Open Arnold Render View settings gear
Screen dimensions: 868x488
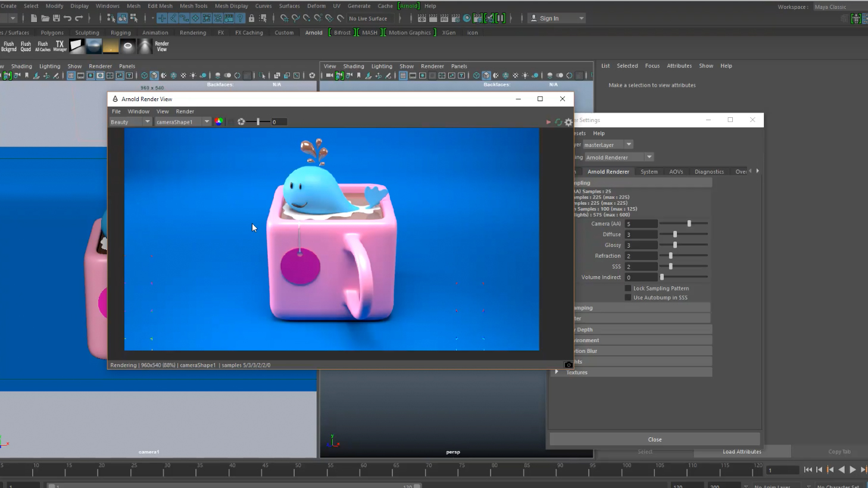click(x=569, y=122)
